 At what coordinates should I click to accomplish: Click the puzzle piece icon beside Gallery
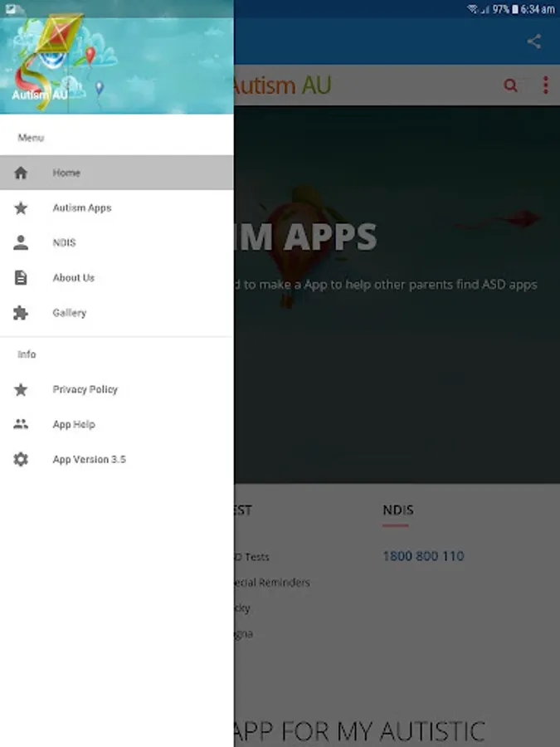(21, 313)
